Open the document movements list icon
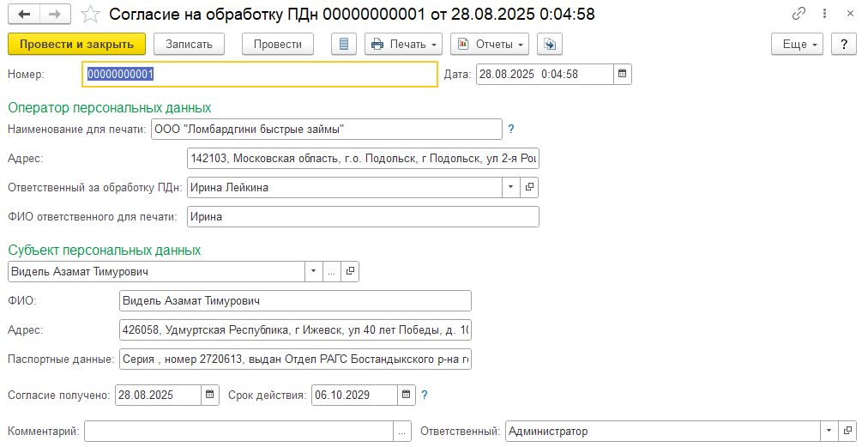The image size is (868, 447). (344, 44)
